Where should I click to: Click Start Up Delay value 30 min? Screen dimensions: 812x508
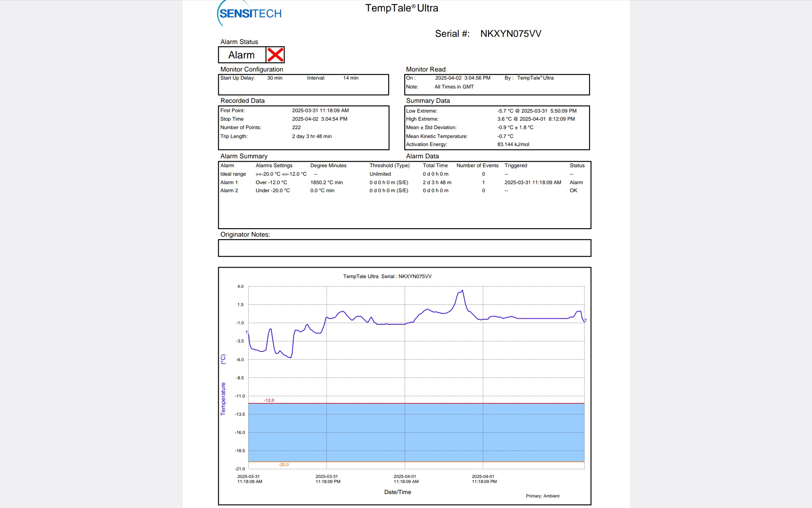click(274, 78)
